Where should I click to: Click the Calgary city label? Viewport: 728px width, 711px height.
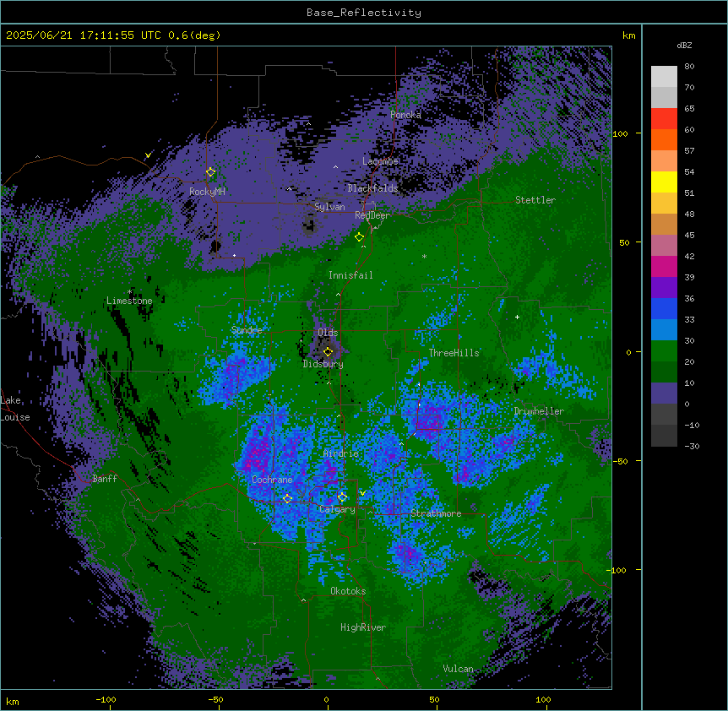point(337,509)
